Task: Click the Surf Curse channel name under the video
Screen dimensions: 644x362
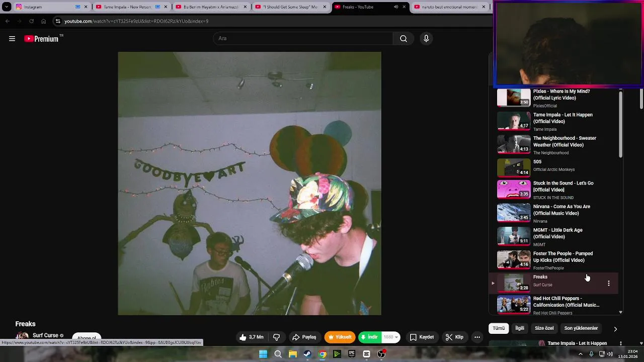Action: tap(45, 335)
